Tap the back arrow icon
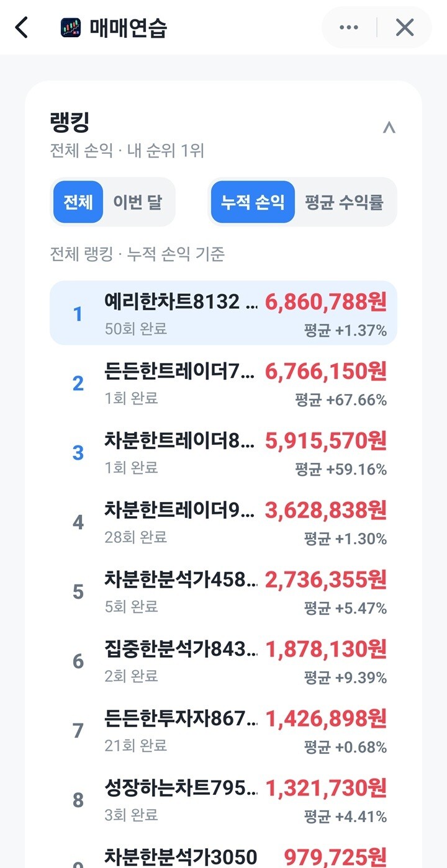This screenshot has width=447, height=868. (22, 28)
